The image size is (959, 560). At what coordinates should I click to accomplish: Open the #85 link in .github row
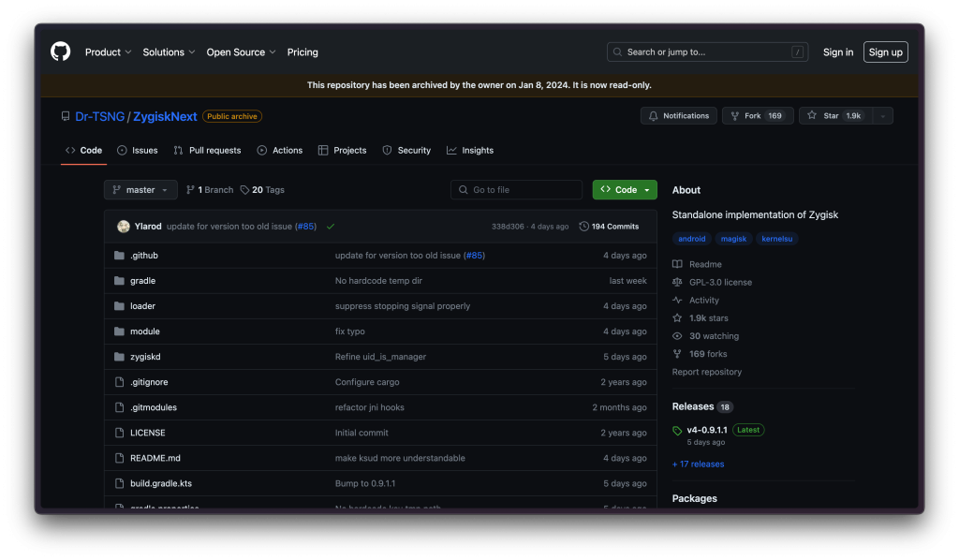pos(474,256)
